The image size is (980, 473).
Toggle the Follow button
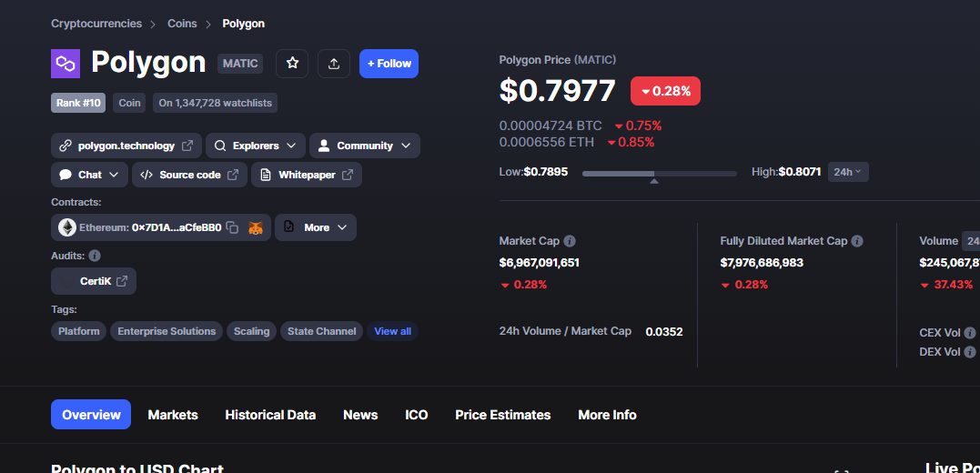pos(389,64)
